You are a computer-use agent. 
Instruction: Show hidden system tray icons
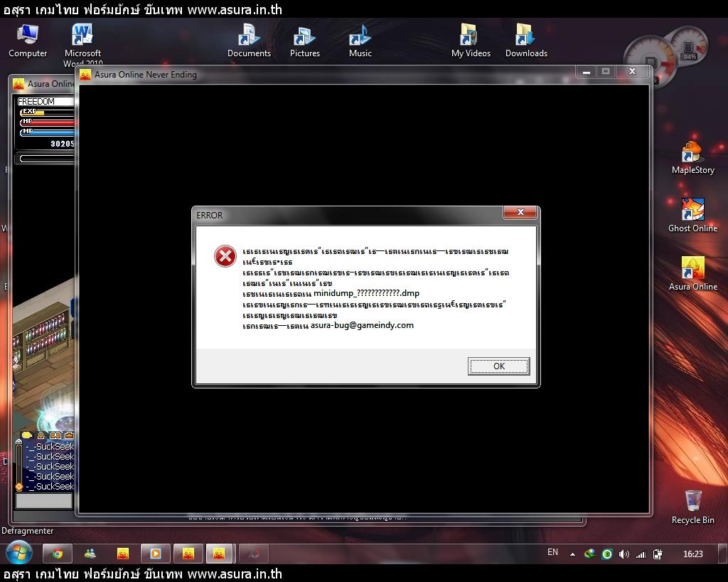click(x=572, y=554)
